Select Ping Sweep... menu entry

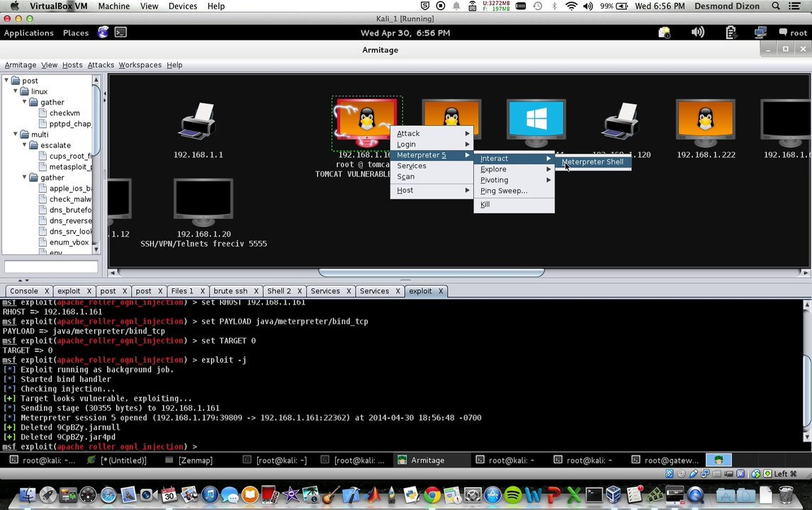pos(514,191)
